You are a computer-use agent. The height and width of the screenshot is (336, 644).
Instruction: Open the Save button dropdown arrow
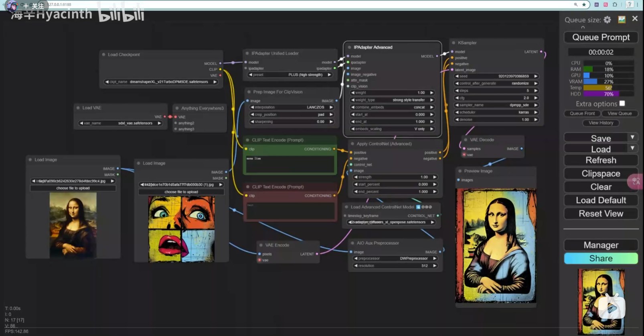click(632, 137)
